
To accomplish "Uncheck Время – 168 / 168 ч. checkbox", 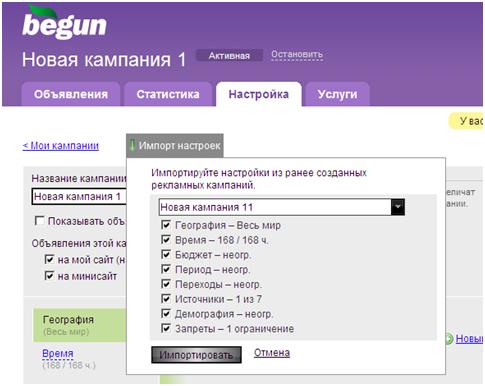I will [x=166, y=240].
